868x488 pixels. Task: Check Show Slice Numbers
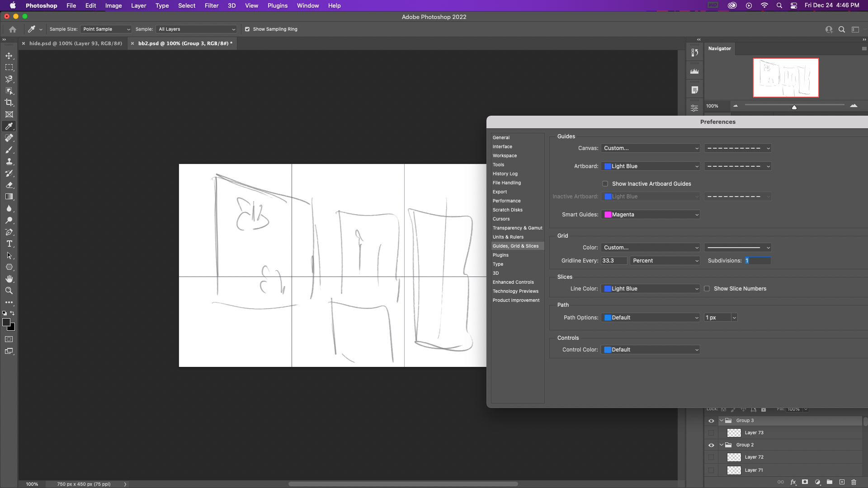point(707,288)
